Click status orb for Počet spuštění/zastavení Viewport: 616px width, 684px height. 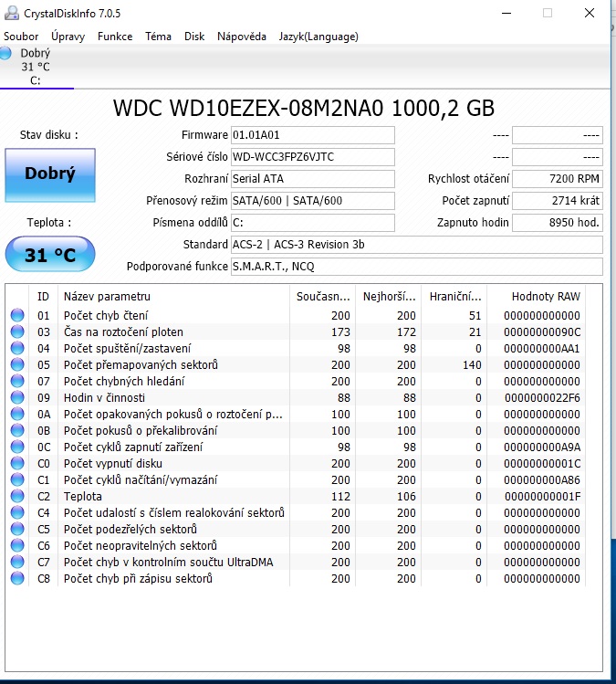17,348
